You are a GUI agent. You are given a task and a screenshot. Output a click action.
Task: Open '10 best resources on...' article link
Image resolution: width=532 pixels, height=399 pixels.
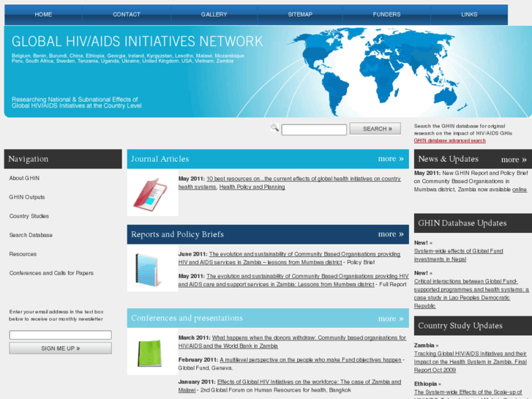tap(290, 183)
